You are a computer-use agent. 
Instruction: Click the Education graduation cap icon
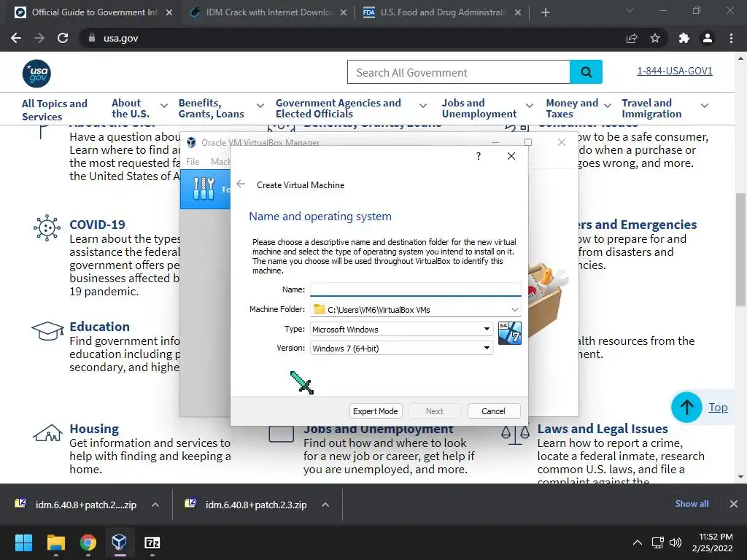(x=47, y=330)
